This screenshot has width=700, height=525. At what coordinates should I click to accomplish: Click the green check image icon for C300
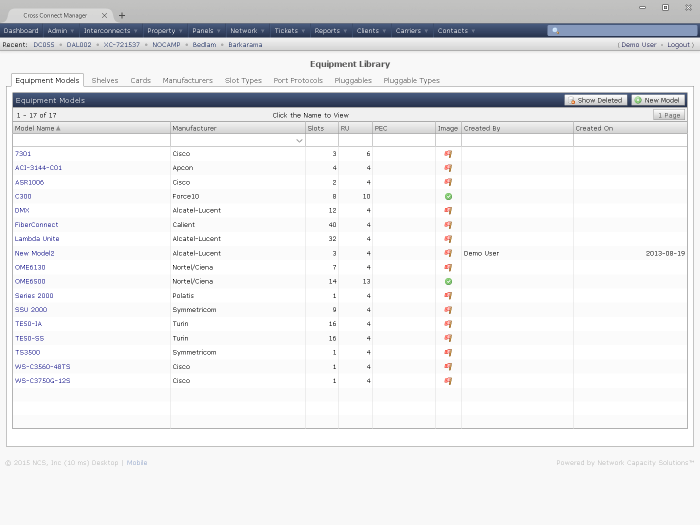pos(448,197)
